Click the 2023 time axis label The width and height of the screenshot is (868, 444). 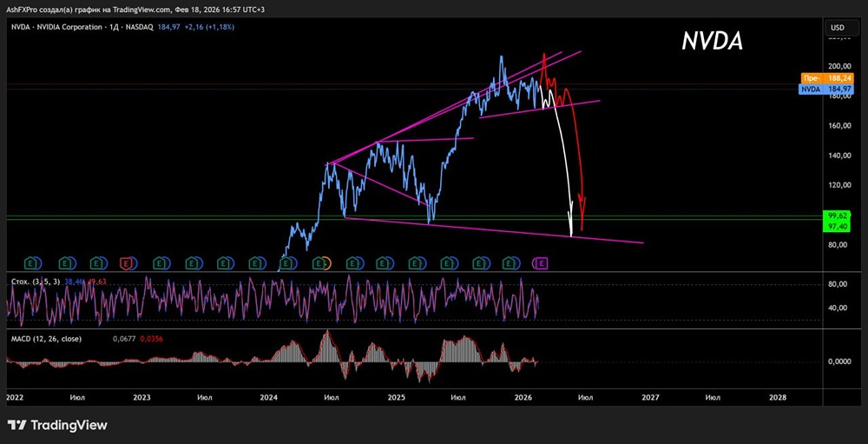(x=141, y=397)
